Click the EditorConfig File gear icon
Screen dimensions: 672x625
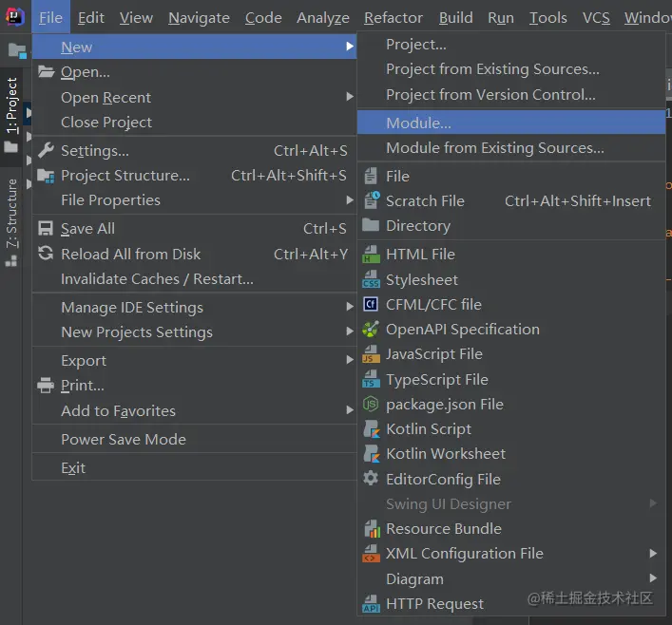click(371, 478)
